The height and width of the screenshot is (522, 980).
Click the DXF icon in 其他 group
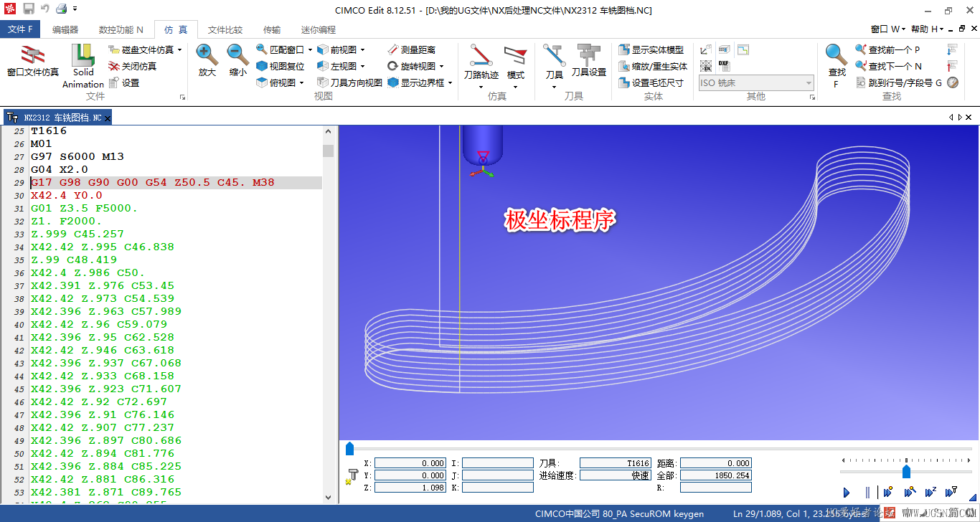click(723, 66)
